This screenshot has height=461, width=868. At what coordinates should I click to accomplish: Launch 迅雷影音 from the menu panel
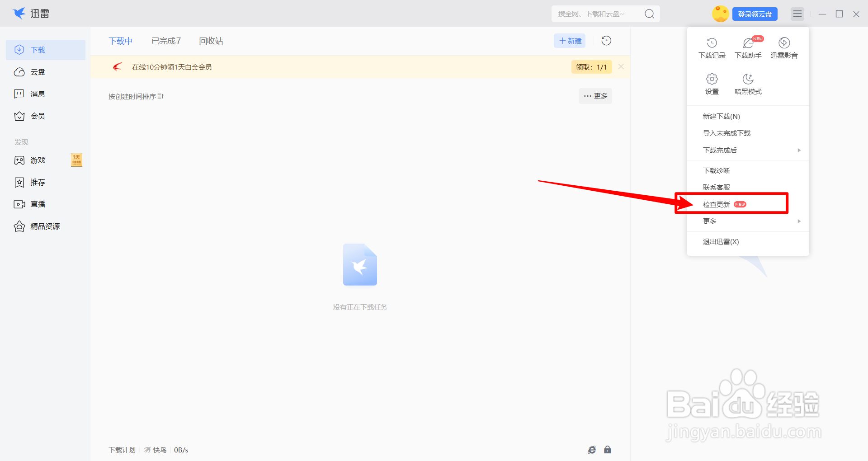click(784, 48)
